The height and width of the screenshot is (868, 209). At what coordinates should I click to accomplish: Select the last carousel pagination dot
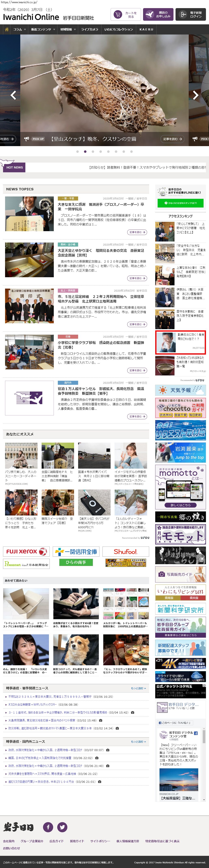click(x=131, y=152)
